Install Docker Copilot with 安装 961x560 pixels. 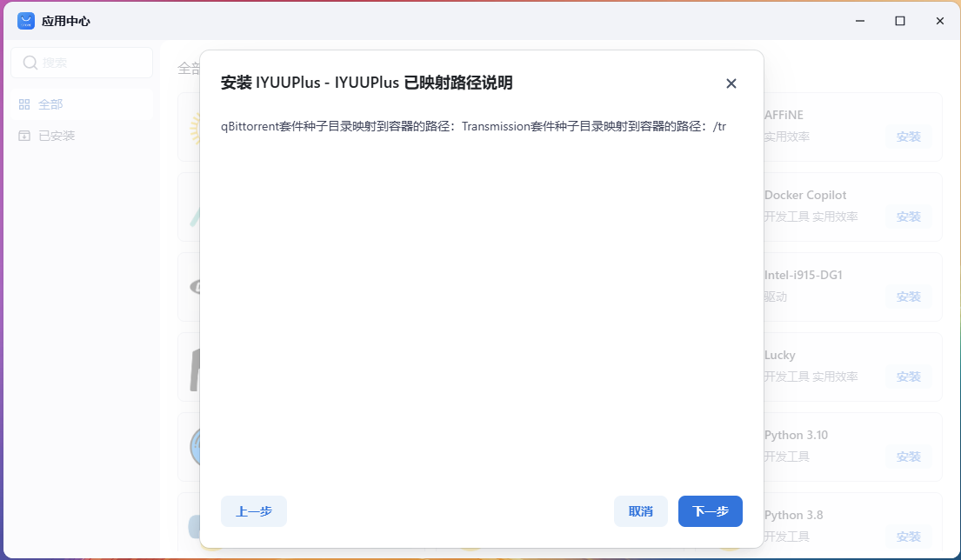(908, 217)
